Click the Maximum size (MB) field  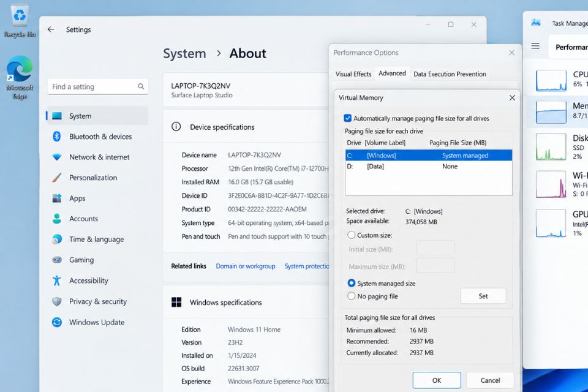(x=435, y=266)
